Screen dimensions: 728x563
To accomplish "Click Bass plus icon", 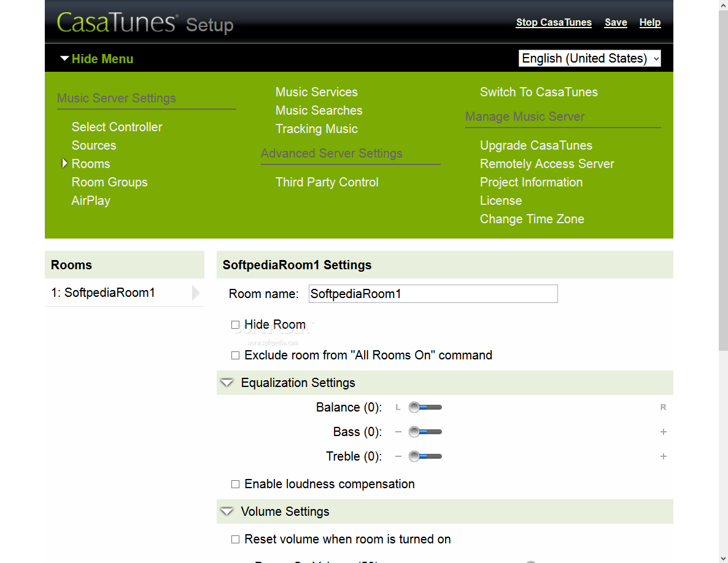I will pyautogui.click(x=663, y=432).
